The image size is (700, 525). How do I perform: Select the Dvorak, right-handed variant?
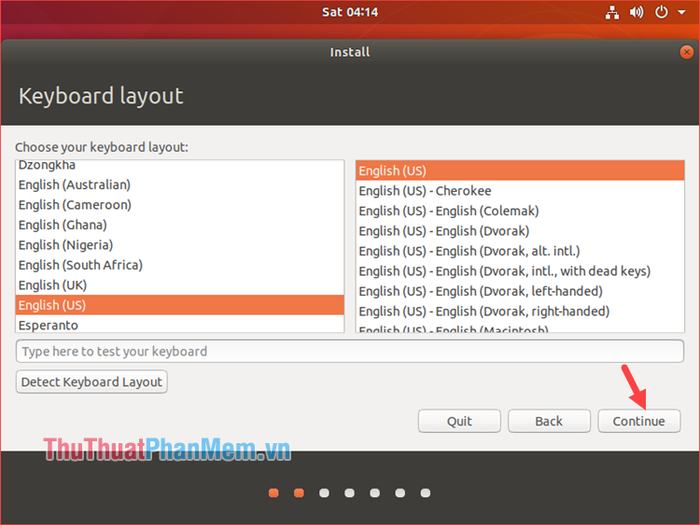coord(520,312)
